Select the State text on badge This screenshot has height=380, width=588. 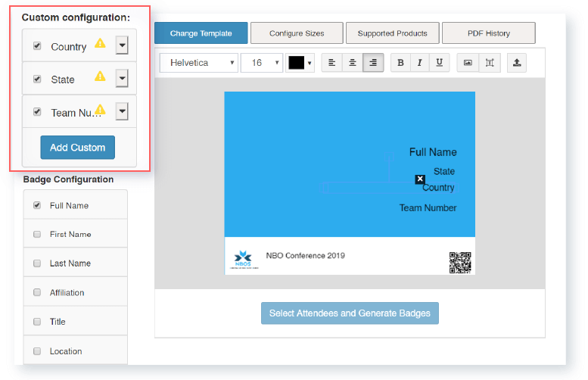tap(444, 171)
